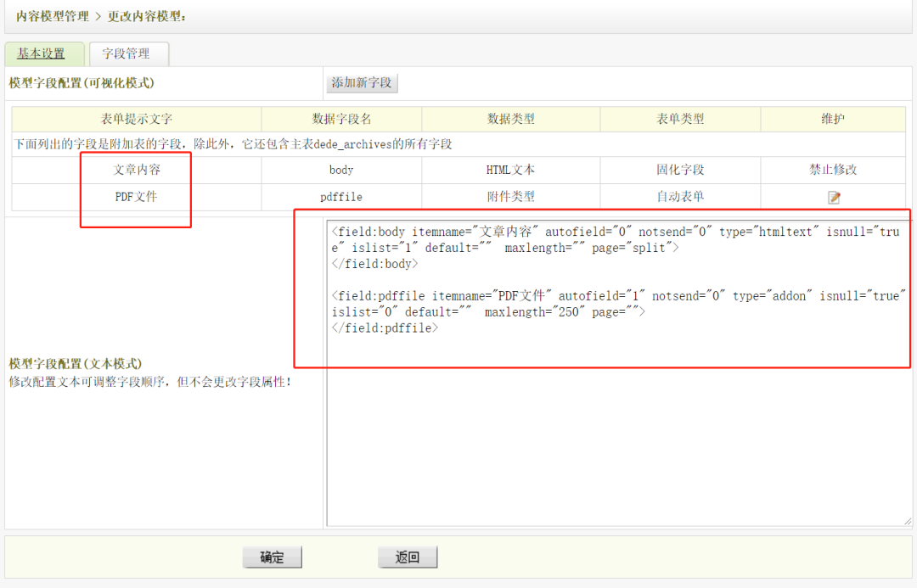Click the 附件类型 data type cell
This screenshot has width=917, height=588.
[x=510, y=197]
